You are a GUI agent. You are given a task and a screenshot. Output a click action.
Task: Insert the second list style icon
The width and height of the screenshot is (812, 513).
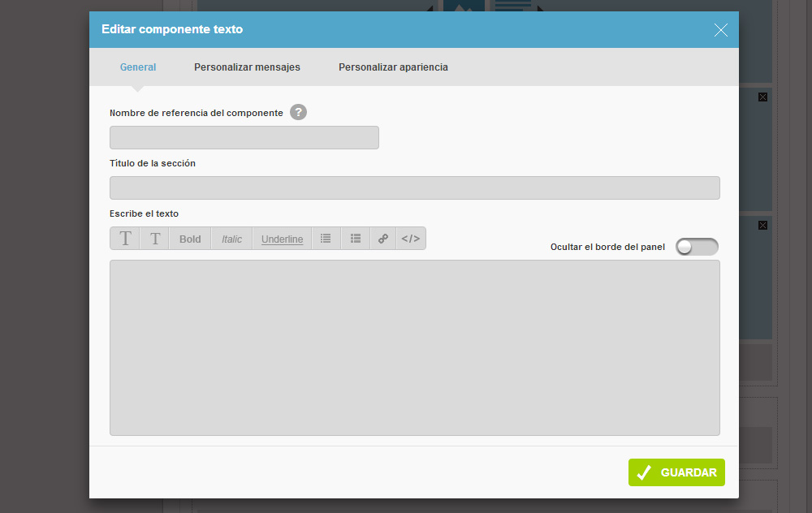[355, 239]
